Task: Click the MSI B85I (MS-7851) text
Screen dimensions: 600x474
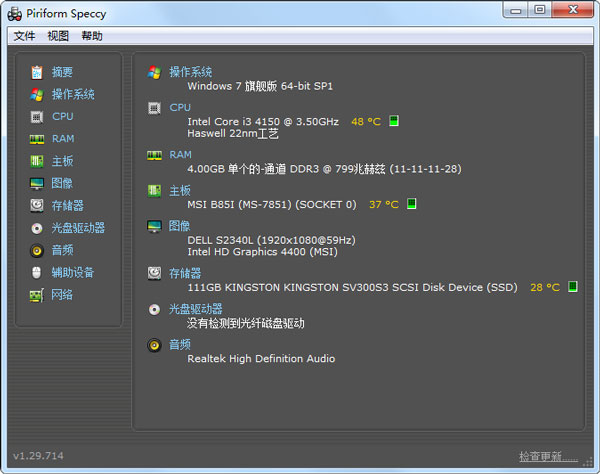Action: [272, 205]
